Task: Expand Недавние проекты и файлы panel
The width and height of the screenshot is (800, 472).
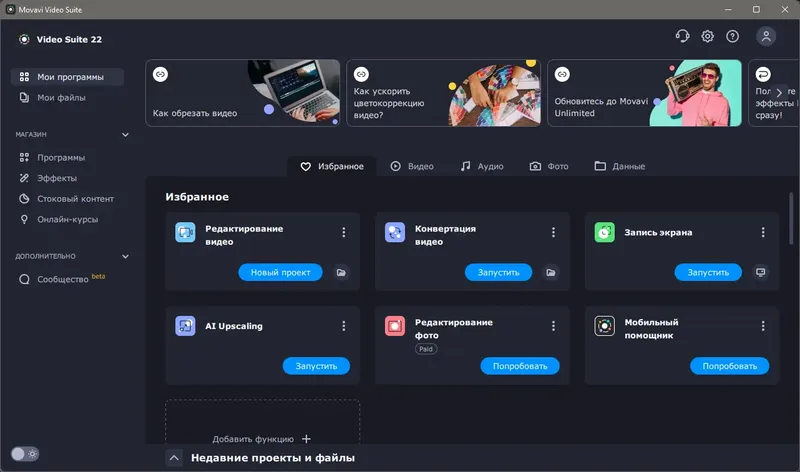Action: (x=174, y=458)
